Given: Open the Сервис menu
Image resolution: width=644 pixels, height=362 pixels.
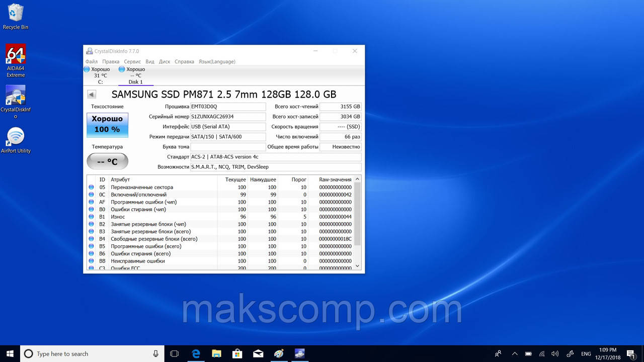Looking at the screenshot, I should pyautogui.click(x=132, y=61).
